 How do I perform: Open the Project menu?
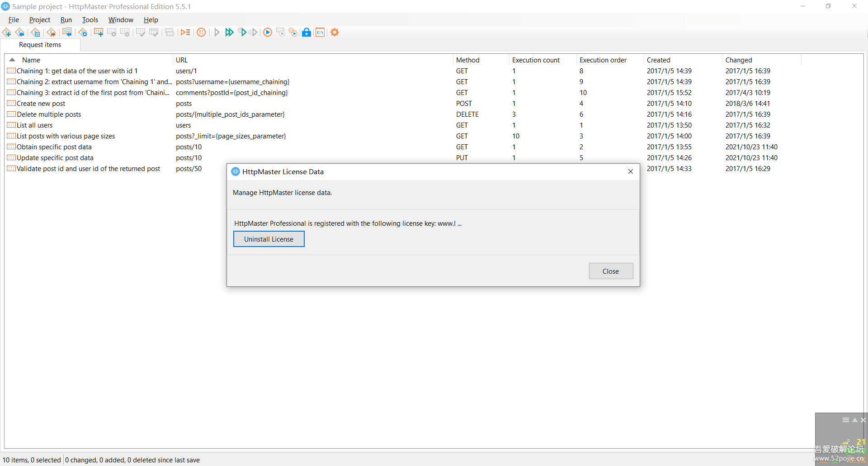40,20
